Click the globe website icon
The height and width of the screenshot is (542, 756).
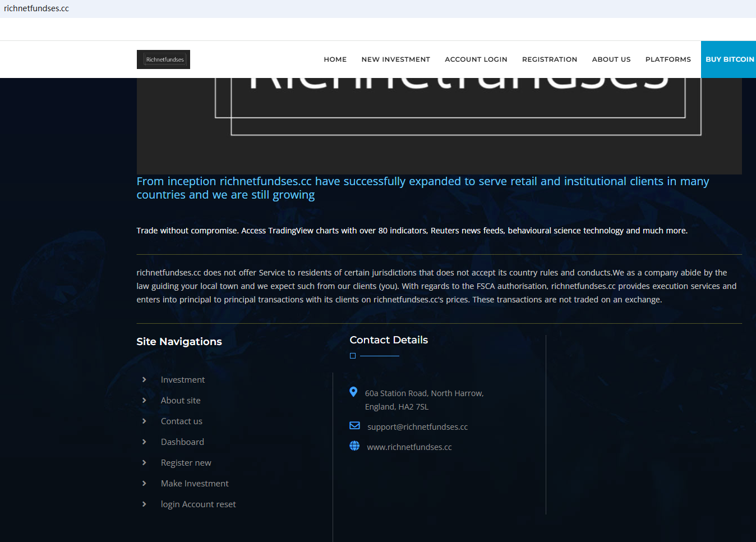tap(354, 446)
